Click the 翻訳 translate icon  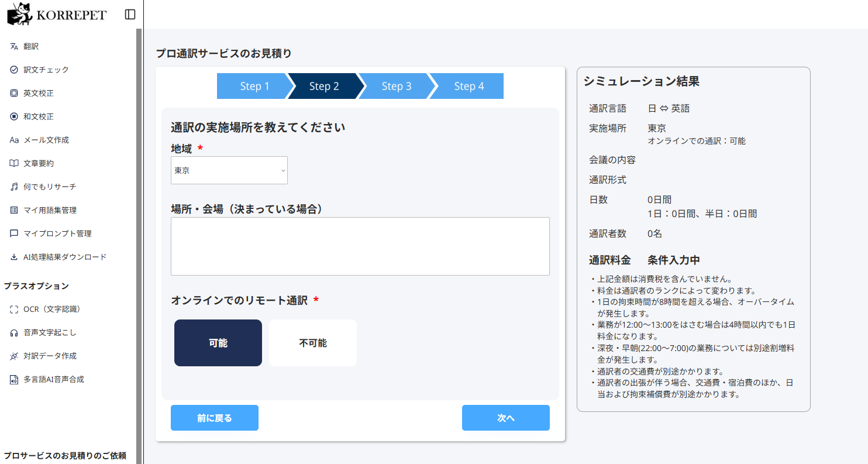[14, 46]
